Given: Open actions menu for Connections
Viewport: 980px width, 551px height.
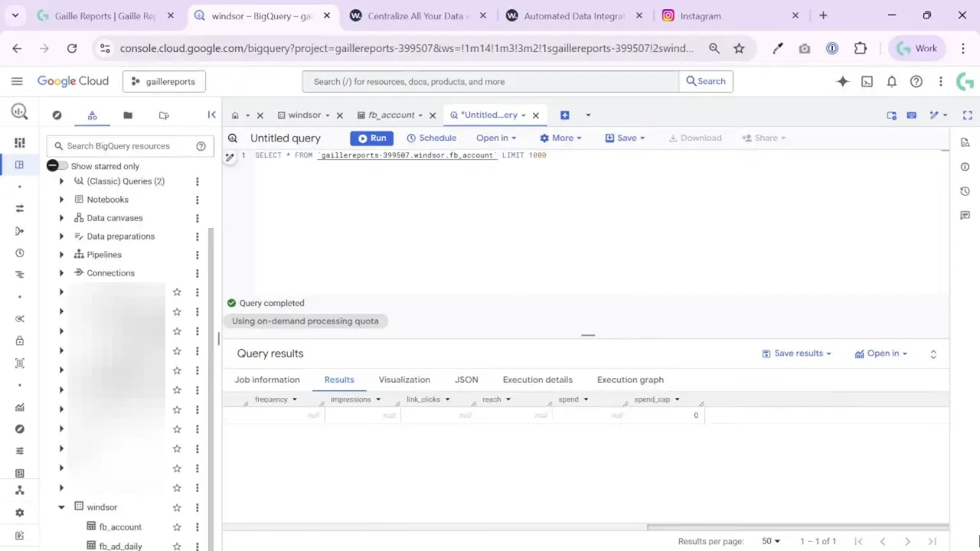Looking at the screenshot, I should [x=197, y=273].
